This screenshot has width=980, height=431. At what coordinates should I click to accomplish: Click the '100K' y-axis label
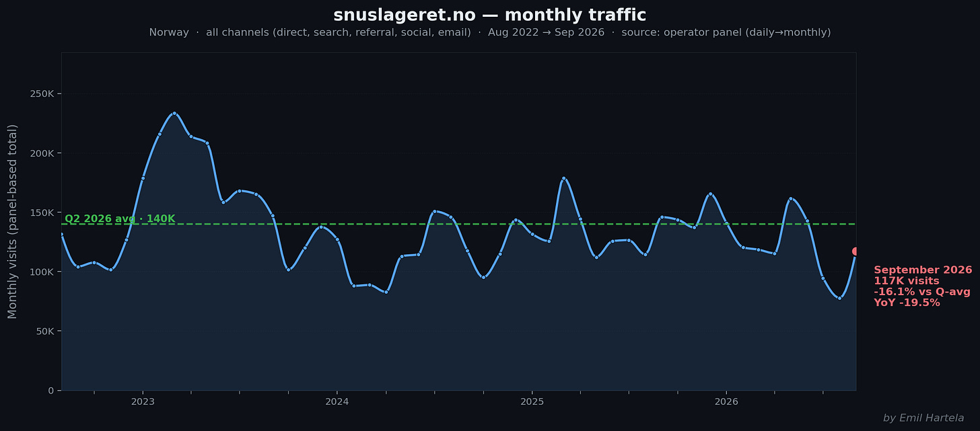[x=43, y=272]
